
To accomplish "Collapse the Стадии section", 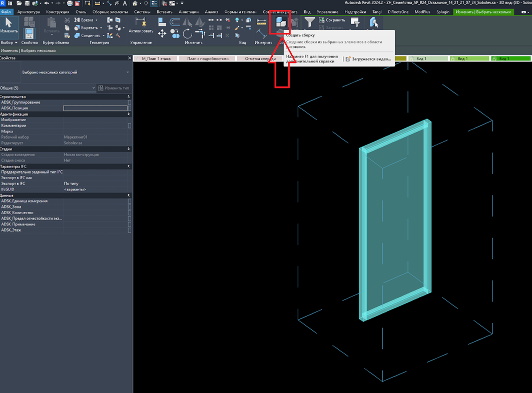I will [128, 149].
